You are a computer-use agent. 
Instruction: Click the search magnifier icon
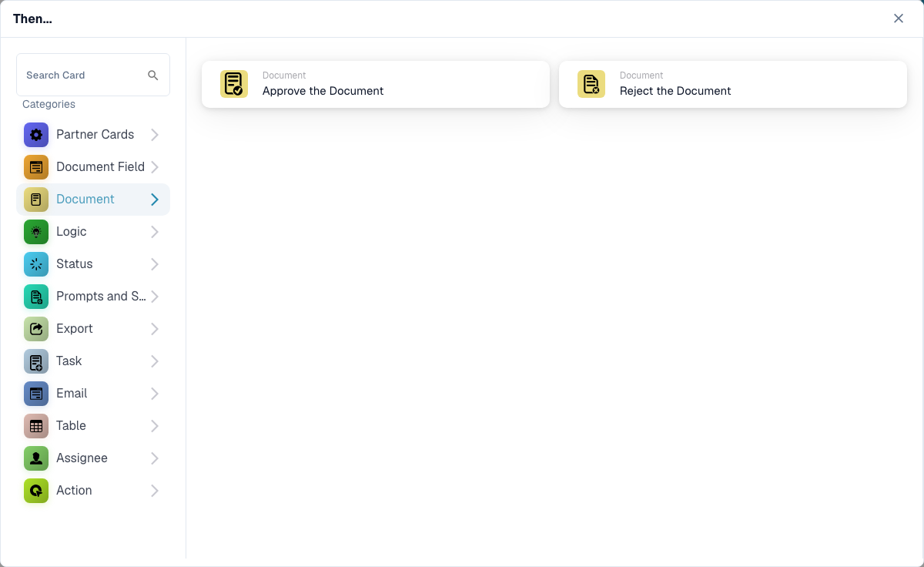(153, 75)
